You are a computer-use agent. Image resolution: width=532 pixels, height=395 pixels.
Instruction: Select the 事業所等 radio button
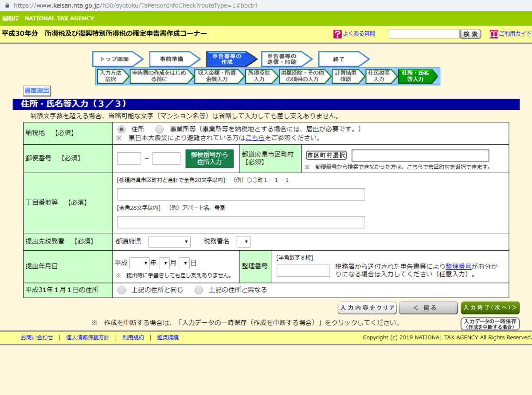[160, 129]
